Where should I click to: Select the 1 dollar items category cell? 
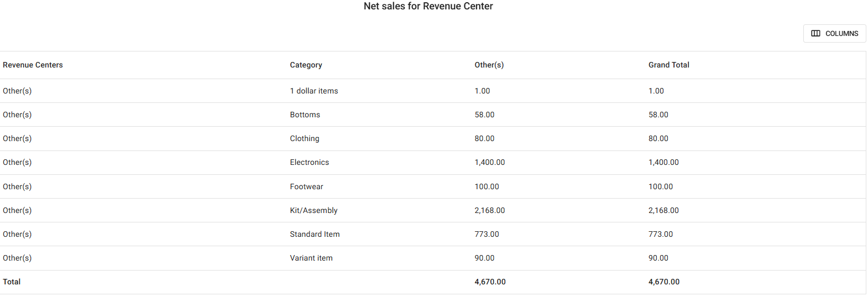[313, 91]
